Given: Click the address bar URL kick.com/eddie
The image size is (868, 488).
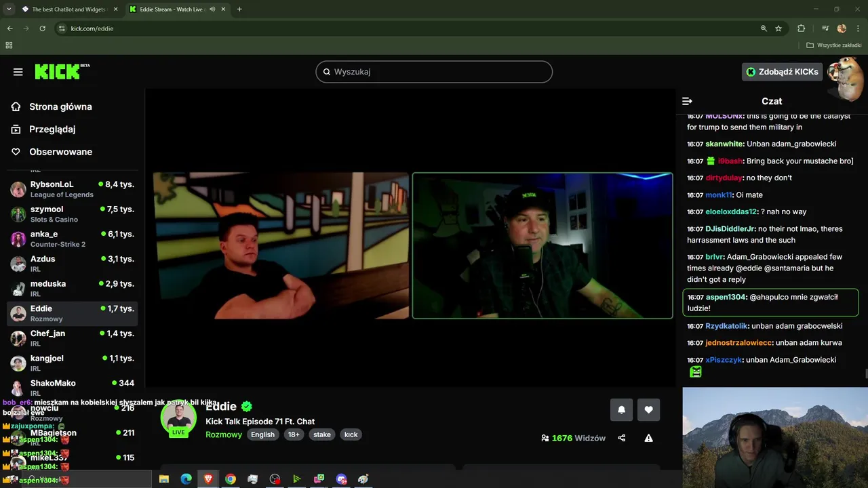Looking at the screenshot, I should tap(92, 28).
